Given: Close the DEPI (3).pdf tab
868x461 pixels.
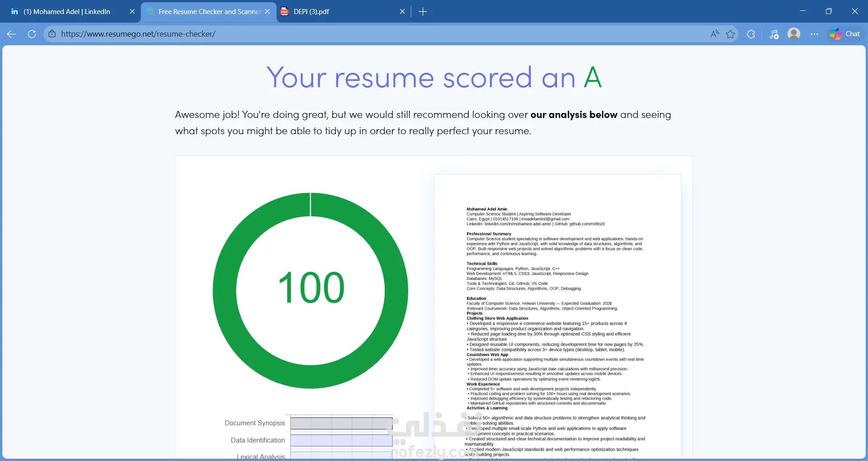Looking at the screenshot, I should tap(402, 12).
